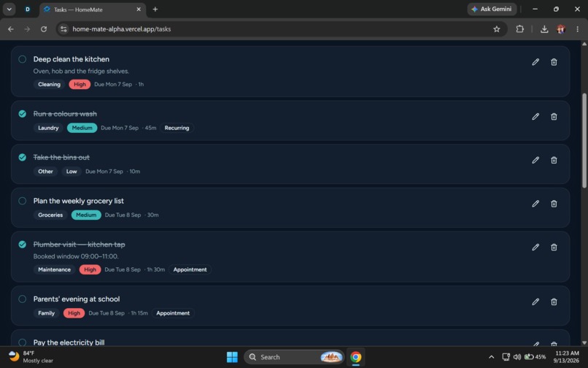View site information icon in address bar
Image resolution: width=588 pixels, height=368 pixels.
coord(63,29)
